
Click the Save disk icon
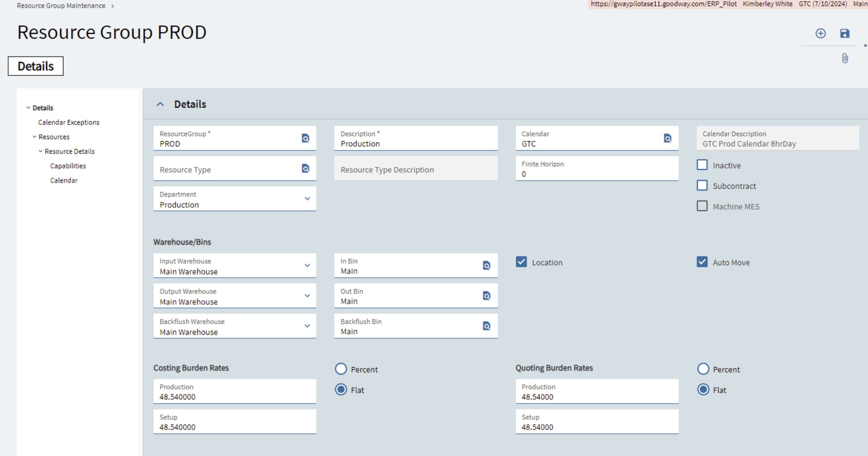(x=844, y=33)
